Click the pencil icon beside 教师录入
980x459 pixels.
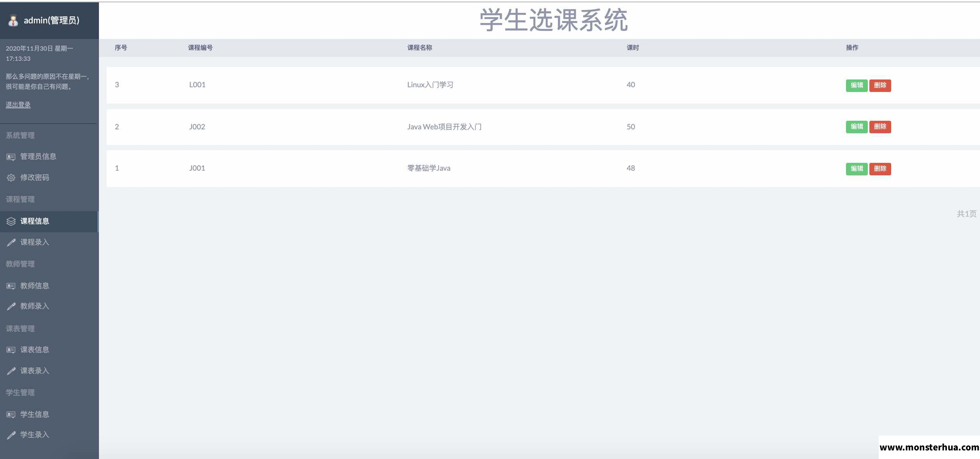[x=11, y=306]
